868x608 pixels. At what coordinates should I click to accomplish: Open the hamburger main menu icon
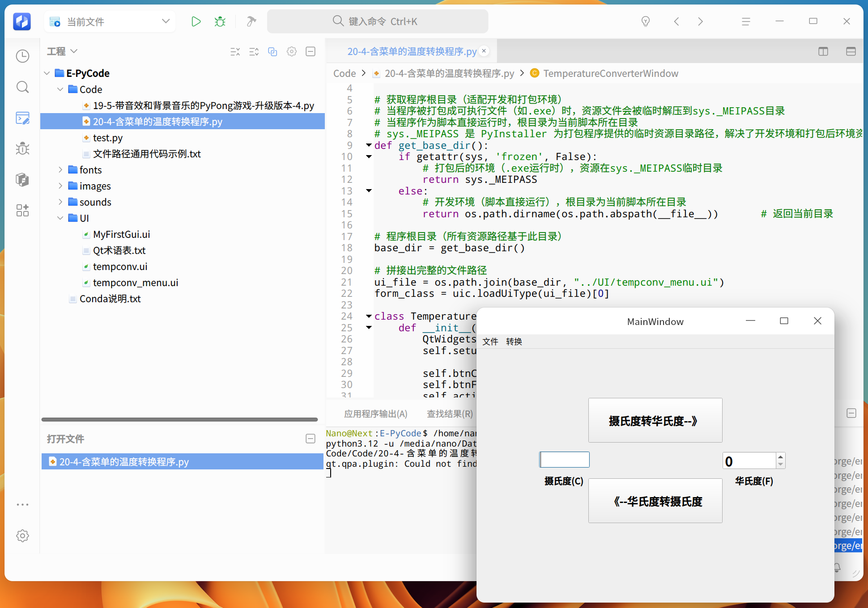(x=746, y=21)
